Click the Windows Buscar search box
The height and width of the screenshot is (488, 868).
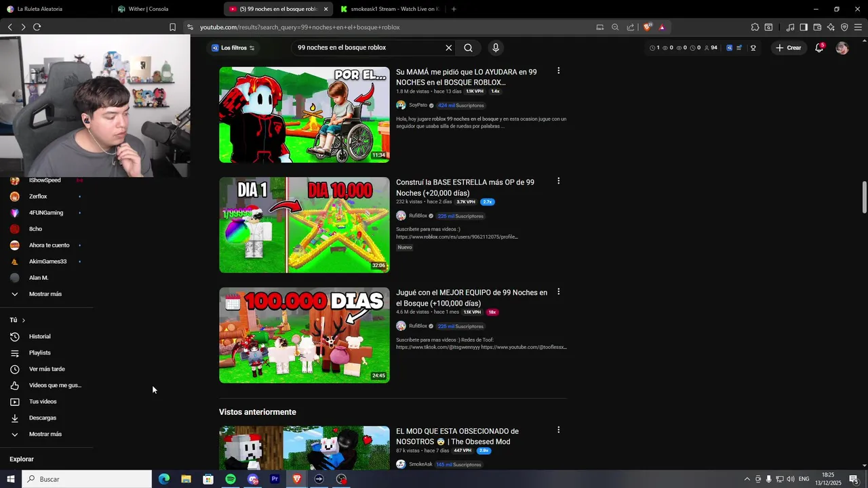tap(87, 479)
